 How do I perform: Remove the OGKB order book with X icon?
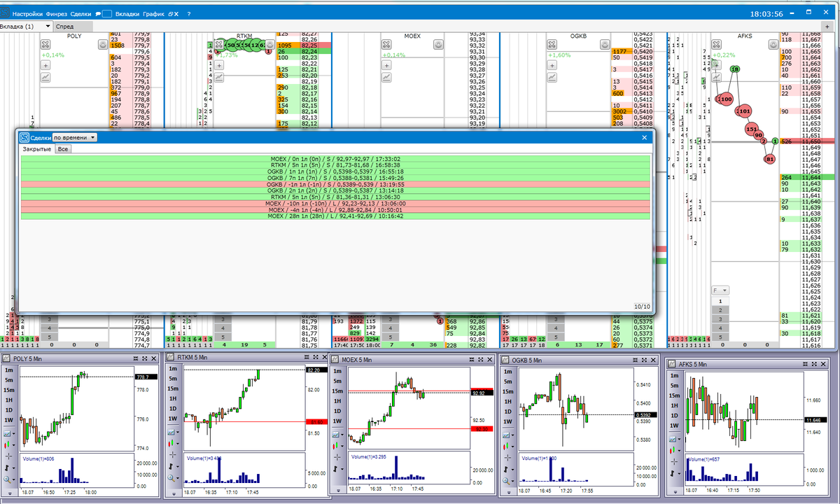(552, 44)
